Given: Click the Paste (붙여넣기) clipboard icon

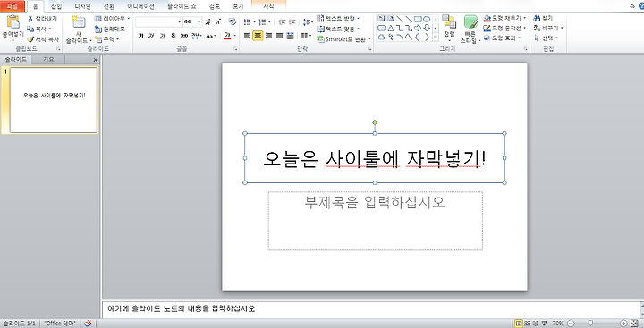Looking at the screenshot, I should click(x=13, y=21).
